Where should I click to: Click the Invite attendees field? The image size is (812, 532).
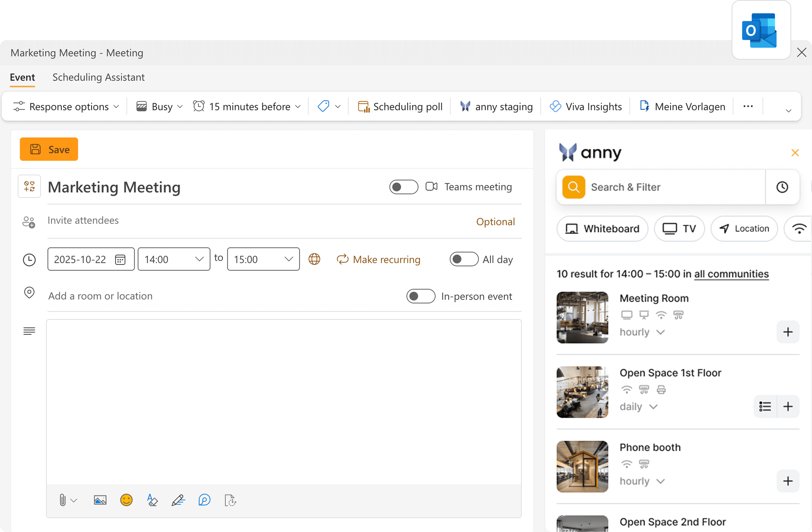[83, 220]
